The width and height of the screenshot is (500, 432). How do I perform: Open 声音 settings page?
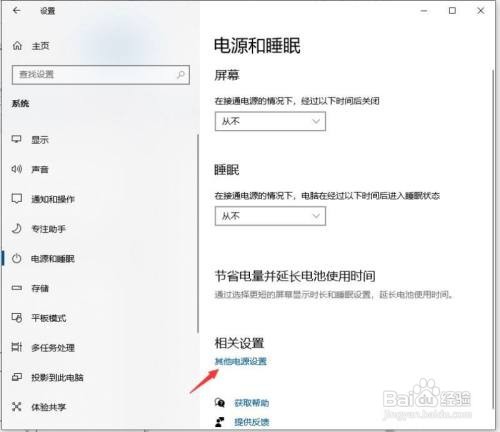pyautogui.click(x=40, y=170)
